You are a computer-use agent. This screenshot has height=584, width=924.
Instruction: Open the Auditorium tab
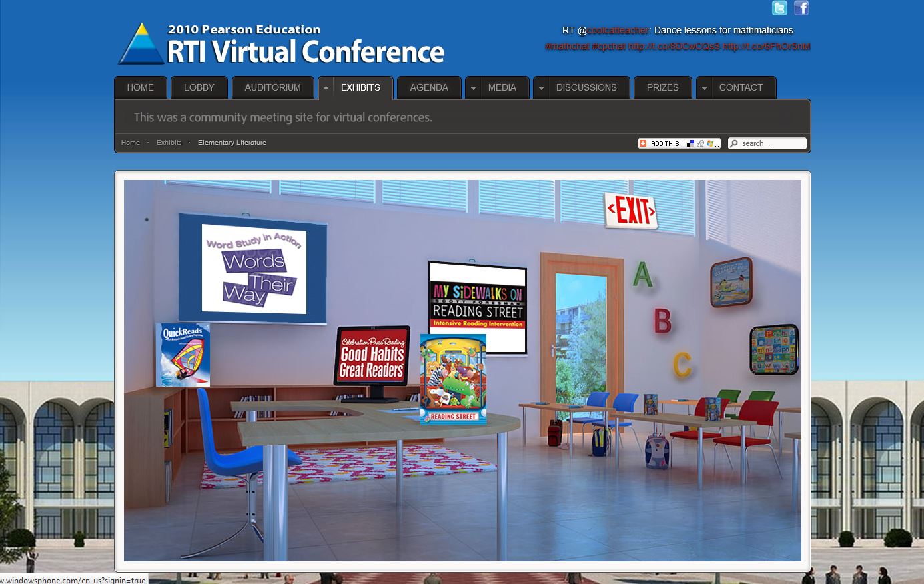click(272, 87)
